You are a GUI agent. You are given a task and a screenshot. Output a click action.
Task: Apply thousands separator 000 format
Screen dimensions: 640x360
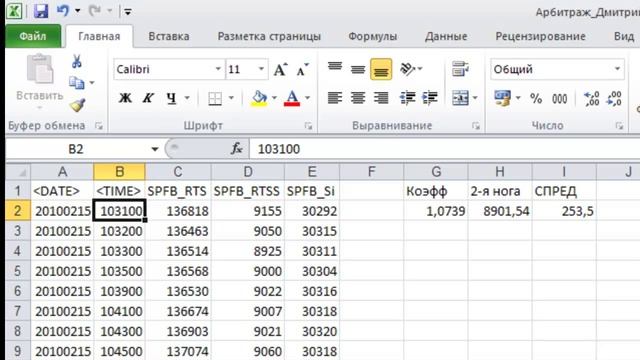(x=560, y=98)
